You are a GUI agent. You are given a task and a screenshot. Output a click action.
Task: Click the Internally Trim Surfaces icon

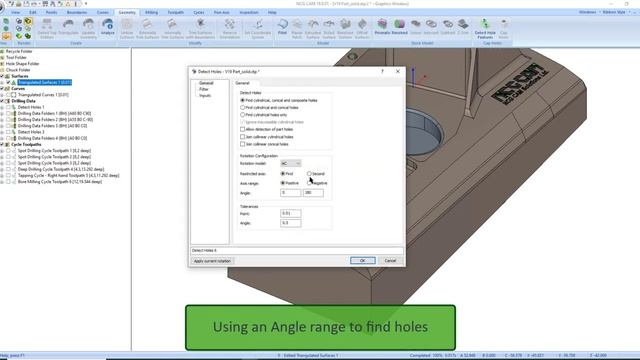[172, 29]
